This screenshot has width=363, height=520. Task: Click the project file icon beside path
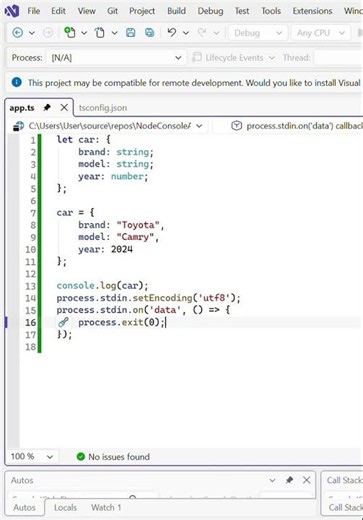point(18,126)
